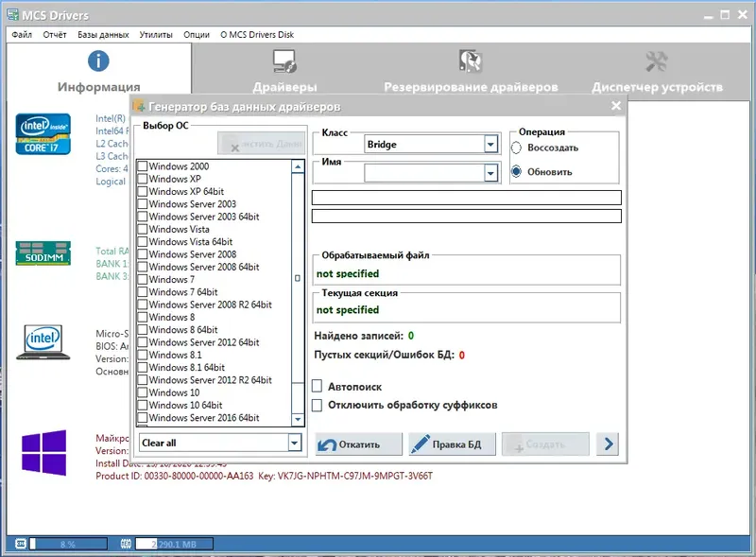The image size is (756, 557).
Task: Click the Откатить button
Action: pyautogui.click(x=358, y=444)
